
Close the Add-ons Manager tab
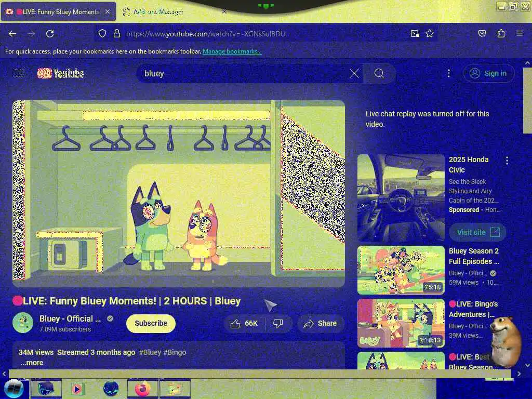point(224,11)
